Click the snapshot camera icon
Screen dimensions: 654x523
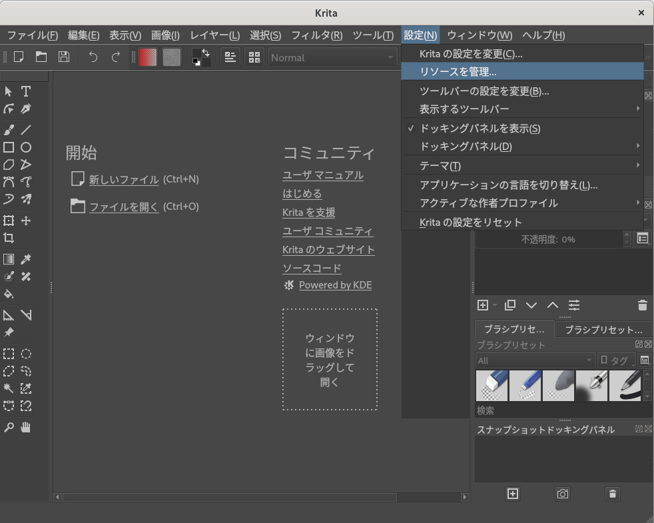563,494
